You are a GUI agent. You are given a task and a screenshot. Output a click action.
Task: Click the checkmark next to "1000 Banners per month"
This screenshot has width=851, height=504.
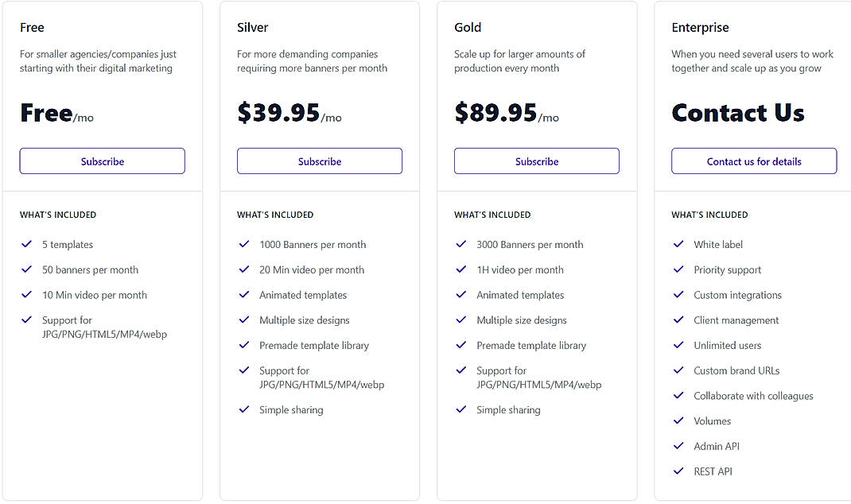(243, 244)
